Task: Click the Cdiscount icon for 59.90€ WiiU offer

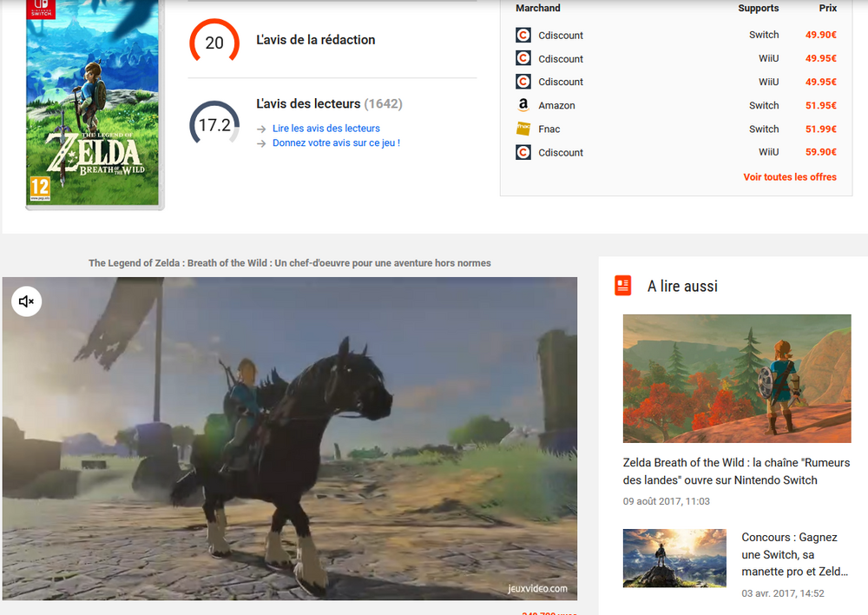Action: pyautogui.click(x=523, y=152)
